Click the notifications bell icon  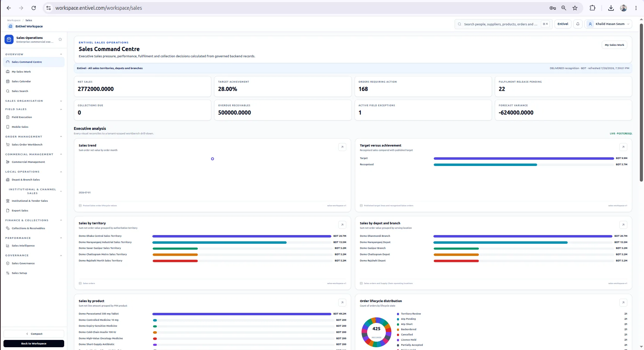pos(578,24)
